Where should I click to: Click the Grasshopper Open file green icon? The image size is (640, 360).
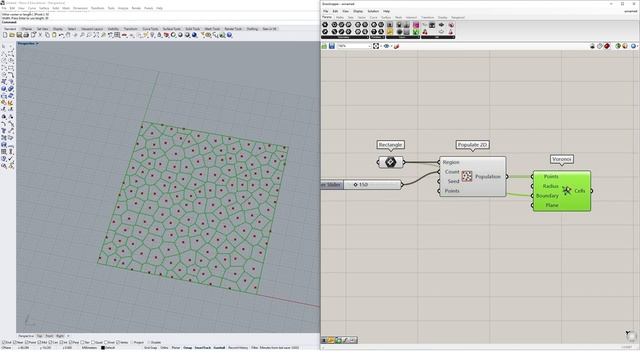tap(324, 46)
